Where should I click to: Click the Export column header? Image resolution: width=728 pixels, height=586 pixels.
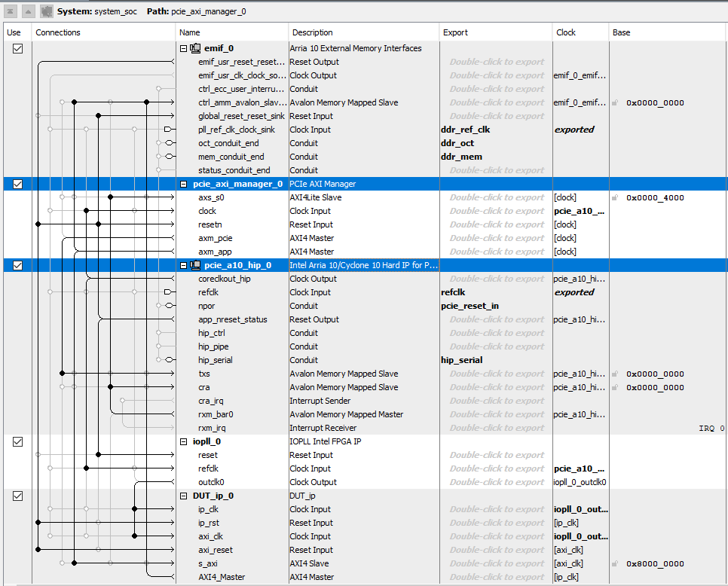[495, 32]
